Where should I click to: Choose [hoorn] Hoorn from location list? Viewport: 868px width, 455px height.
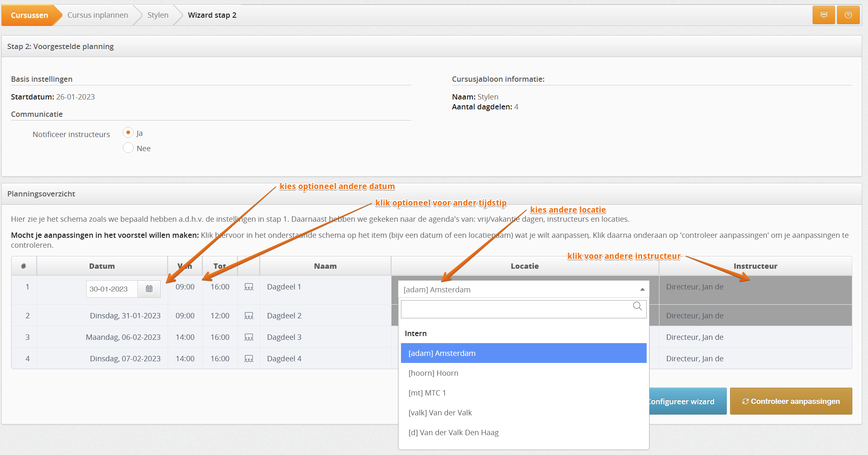(433, 373)
